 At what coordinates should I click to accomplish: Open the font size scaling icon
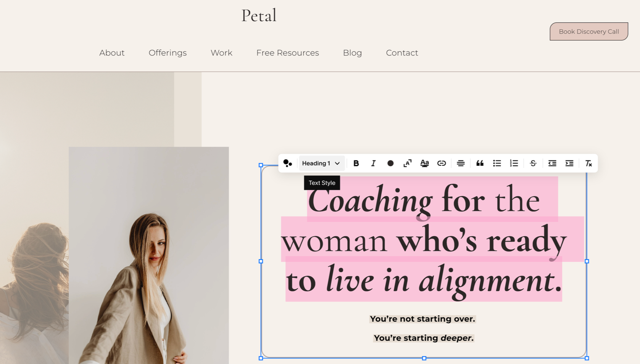pos(407,164)
